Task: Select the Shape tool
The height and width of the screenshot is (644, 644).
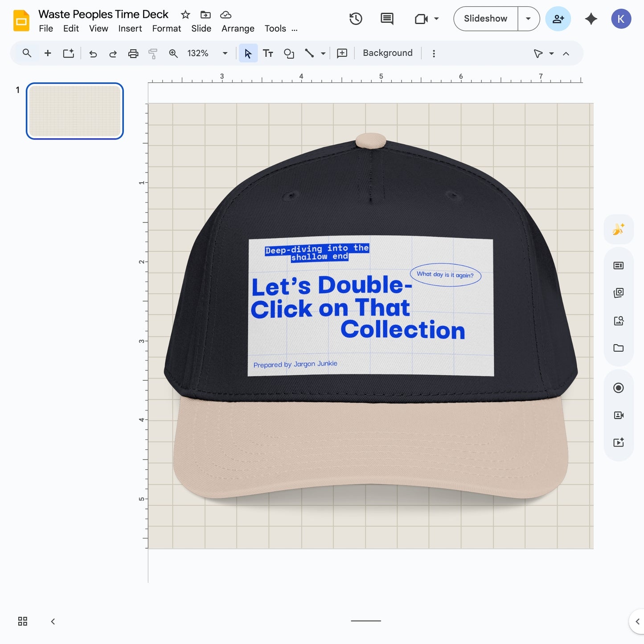Action: pos(289,53)
